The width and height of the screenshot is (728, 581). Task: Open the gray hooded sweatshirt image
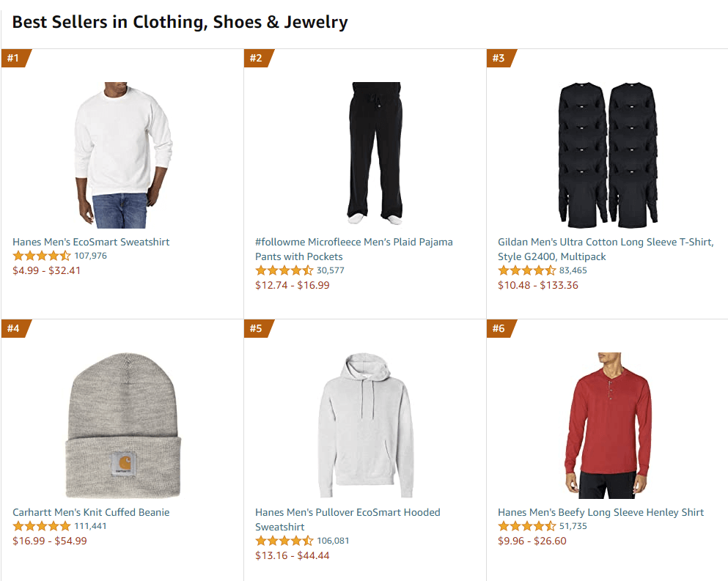[x=365, y=425]
